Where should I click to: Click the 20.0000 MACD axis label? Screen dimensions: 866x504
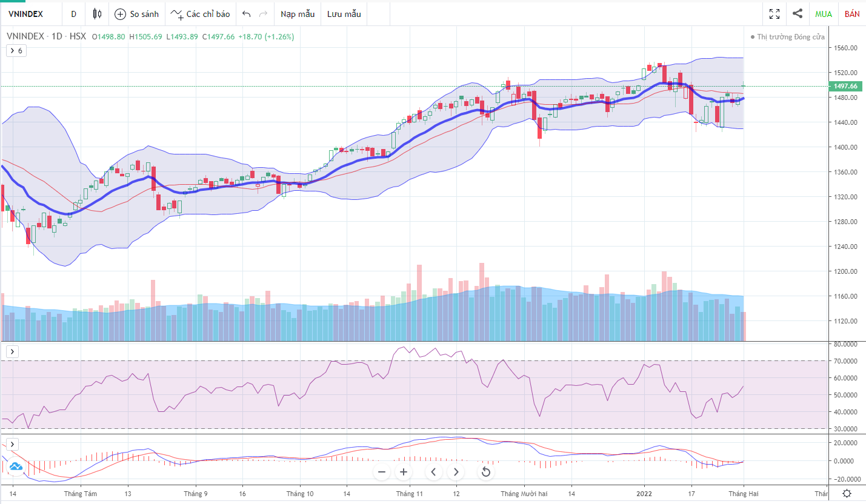847,443
